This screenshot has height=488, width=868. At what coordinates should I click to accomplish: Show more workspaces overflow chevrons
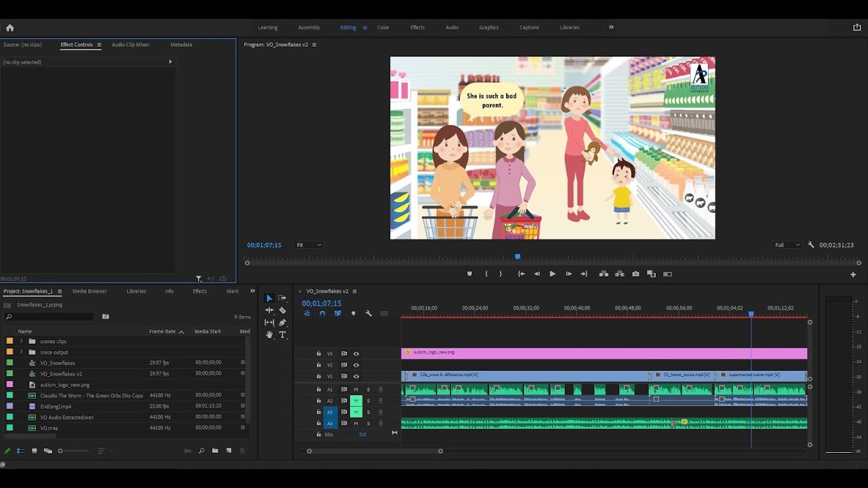pyautogui.click(x=611, y=27)
